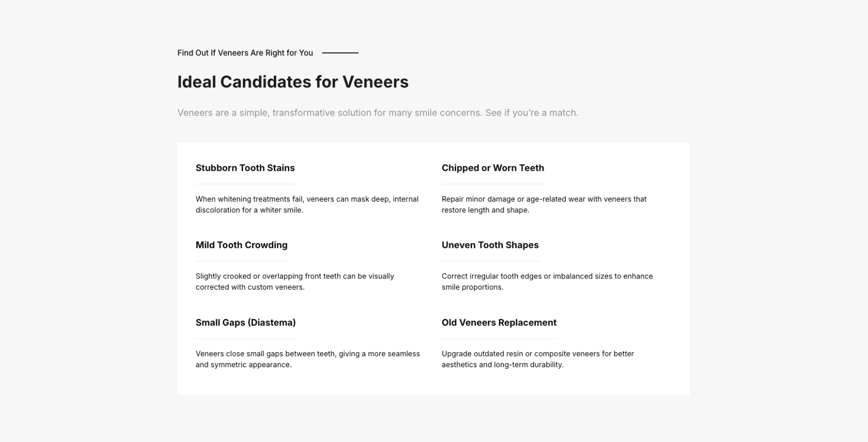Click the repair minor damage description text

click(544, 205)
